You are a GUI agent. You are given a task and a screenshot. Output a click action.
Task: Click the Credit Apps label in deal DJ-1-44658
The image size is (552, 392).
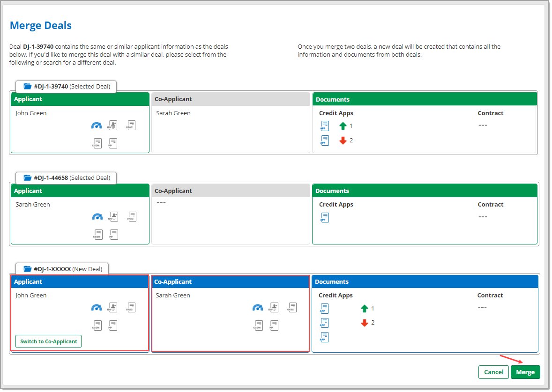pyautogui.click(x=336, y=205)
